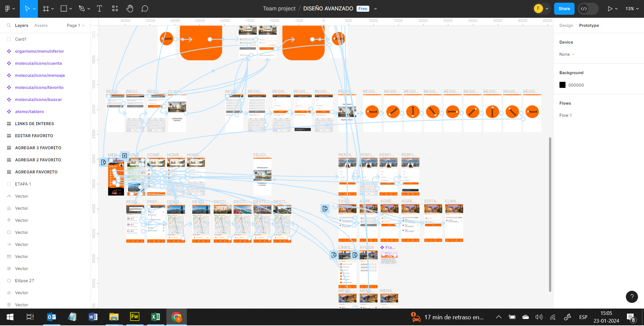Open Excel from the taskbar
Image resolution: width=644 pixels, height=326 pixels.
(x=155, y=317)
